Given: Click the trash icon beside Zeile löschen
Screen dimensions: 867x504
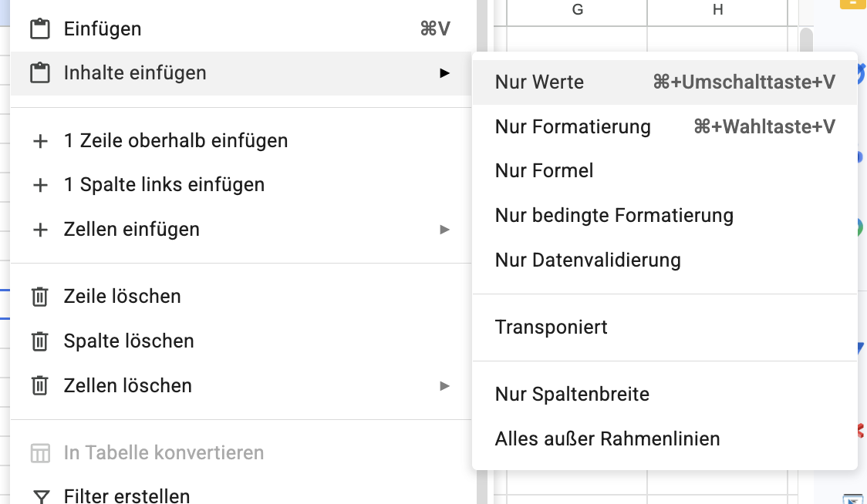Looking at the screenshot, I should tap(39, 296).
